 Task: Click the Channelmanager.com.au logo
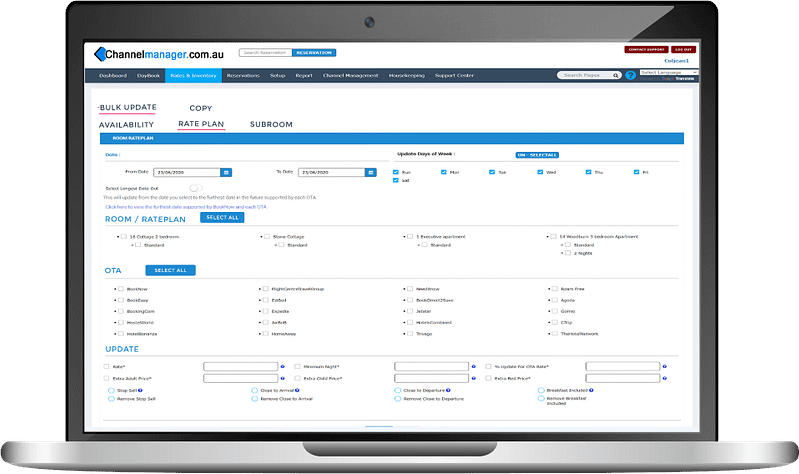tap(159, 54)
